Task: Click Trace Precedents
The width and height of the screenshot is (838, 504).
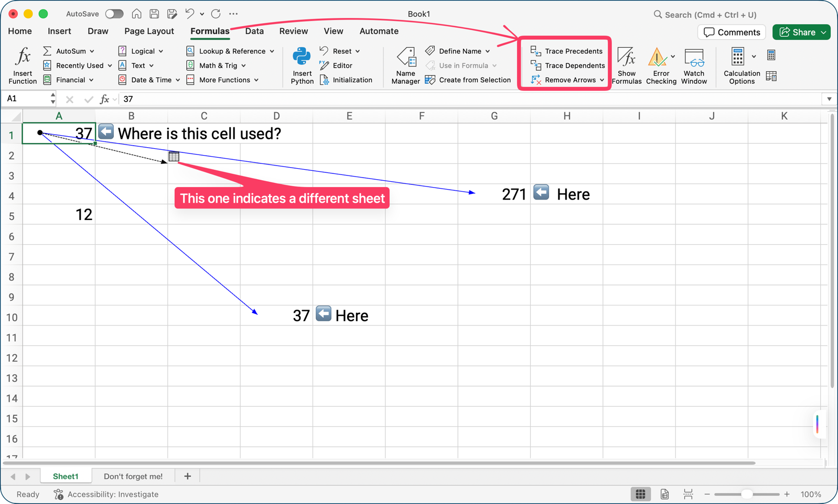Action: (566, 51)
